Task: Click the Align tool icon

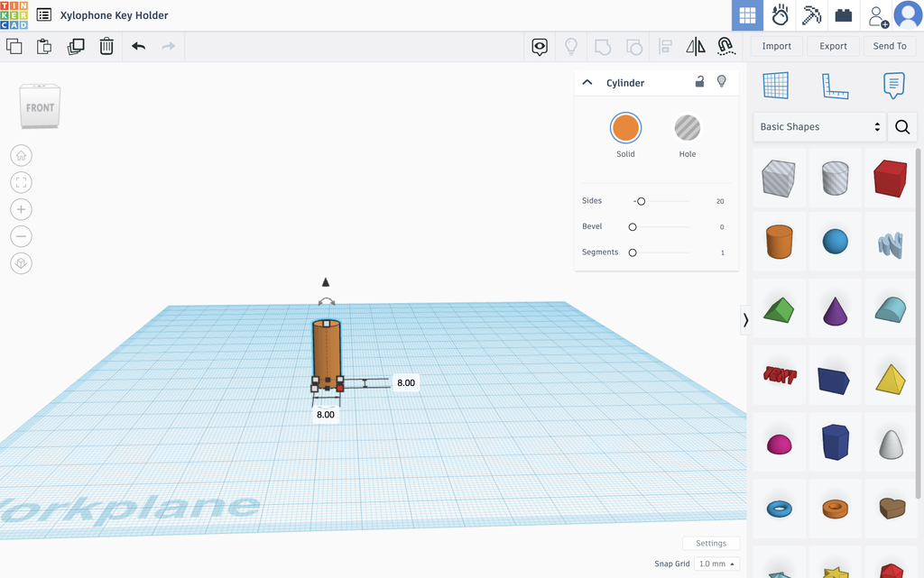Action: pyautogui.click(x=665, y=47)
